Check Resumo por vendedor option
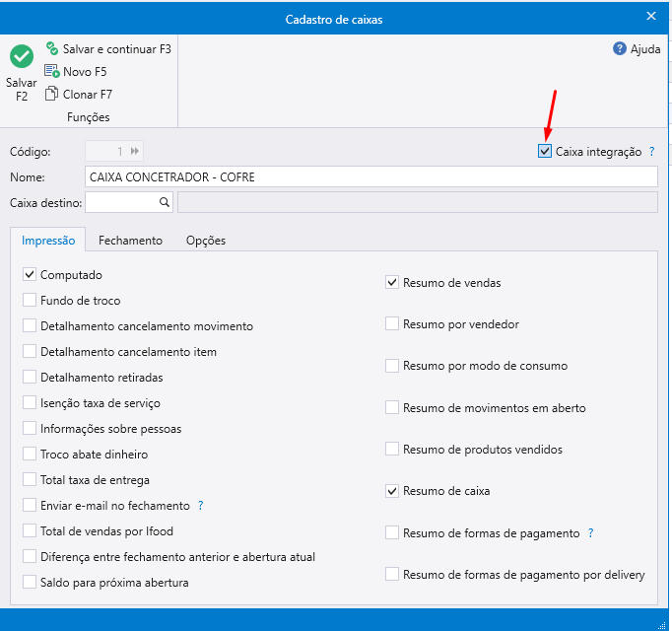 tap(392, 323)
